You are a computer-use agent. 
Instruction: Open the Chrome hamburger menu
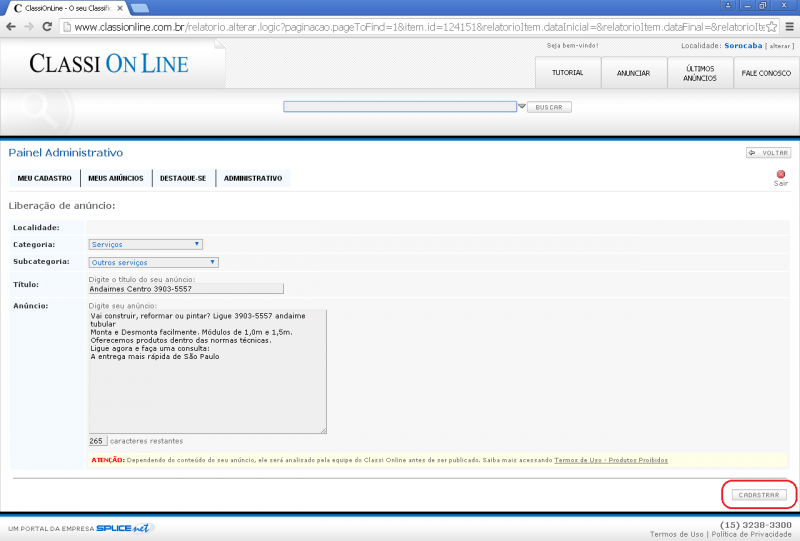789,26
